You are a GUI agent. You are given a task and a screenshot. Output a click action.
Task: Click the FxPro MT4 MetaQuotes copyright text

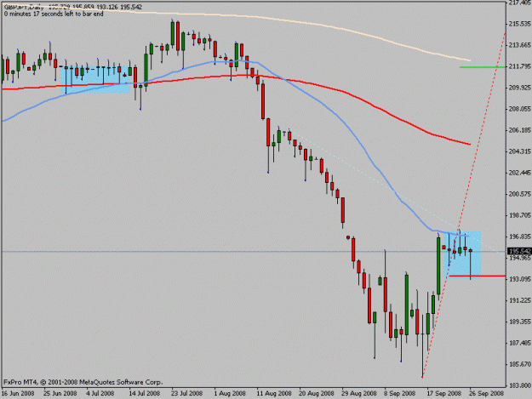point(83,382)
